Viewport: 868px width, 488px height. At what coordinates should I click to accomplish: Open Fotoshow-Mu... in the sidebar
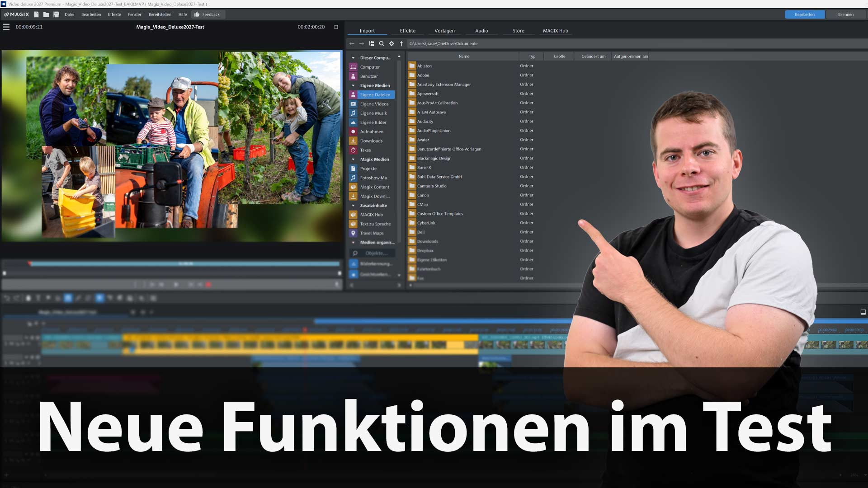click(372, 178)
